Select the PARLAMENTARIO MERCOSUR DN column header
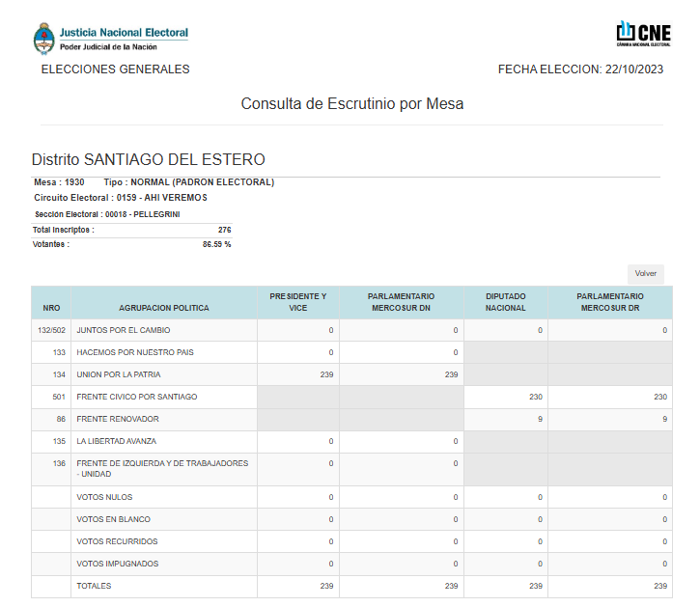Image resolution: width=700 pixels, height=607 pixels. pyautogui.click(x=401, y=302)
